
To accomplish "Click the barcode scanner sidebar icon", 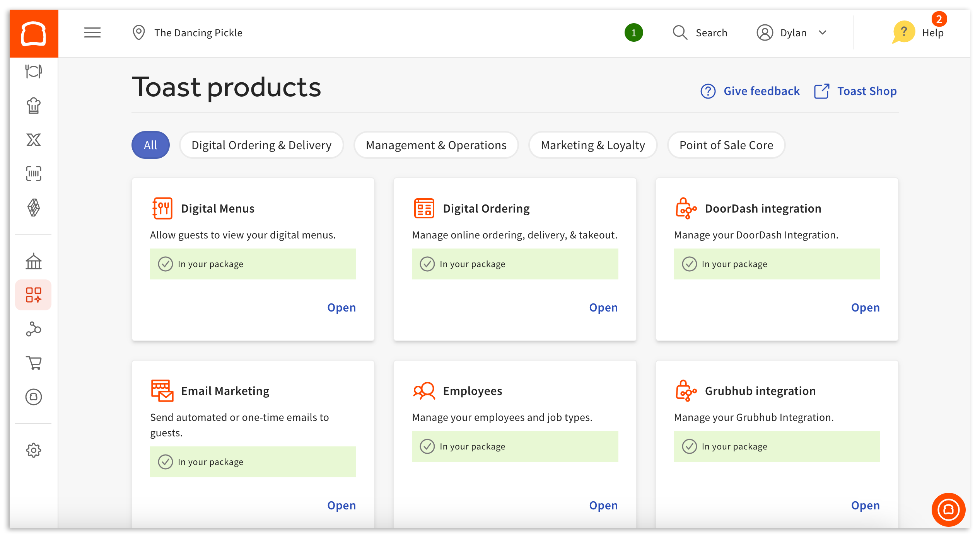I will 34,174.
